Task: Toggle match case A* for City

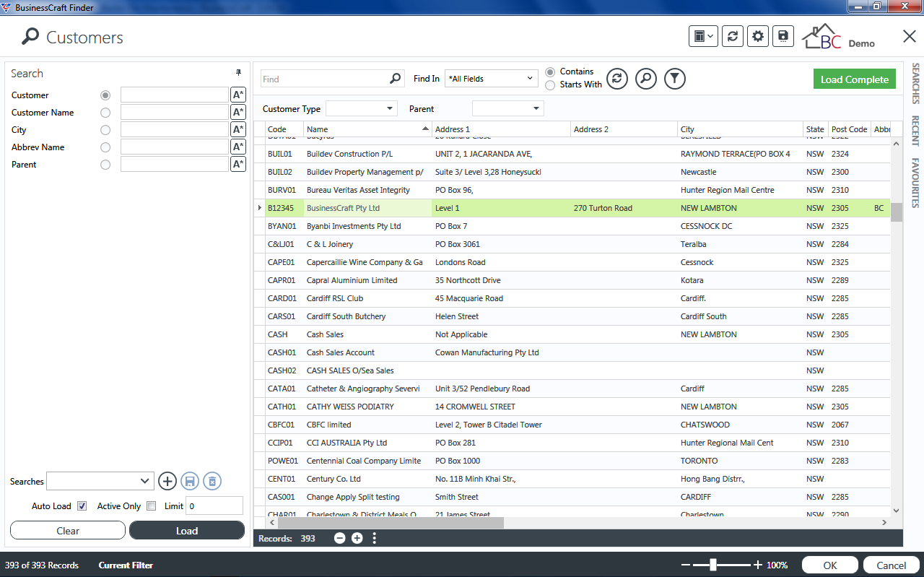Action: click(238, 130)
